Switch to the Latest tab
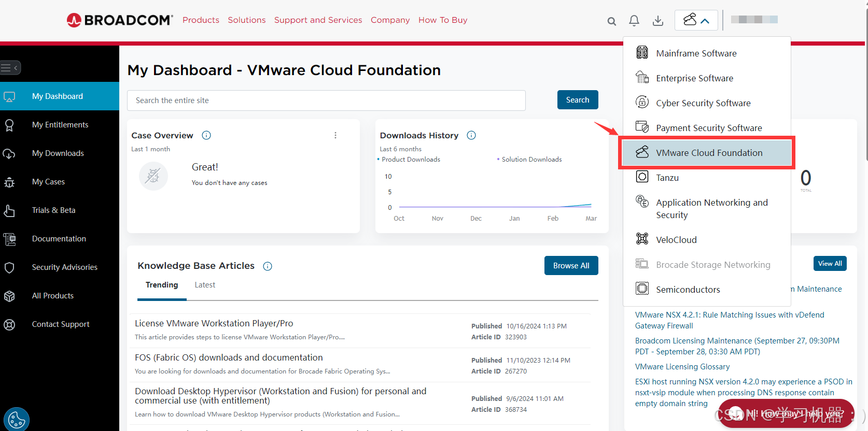Image resolution: width=868 pixels, height=431 pixels. coord(205,285)
